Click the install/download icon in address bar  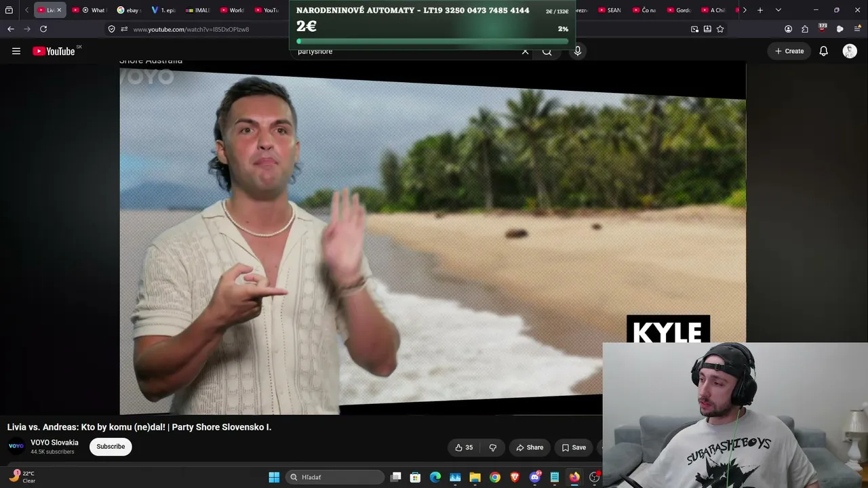pyautogui.click(x=707, y=29)
